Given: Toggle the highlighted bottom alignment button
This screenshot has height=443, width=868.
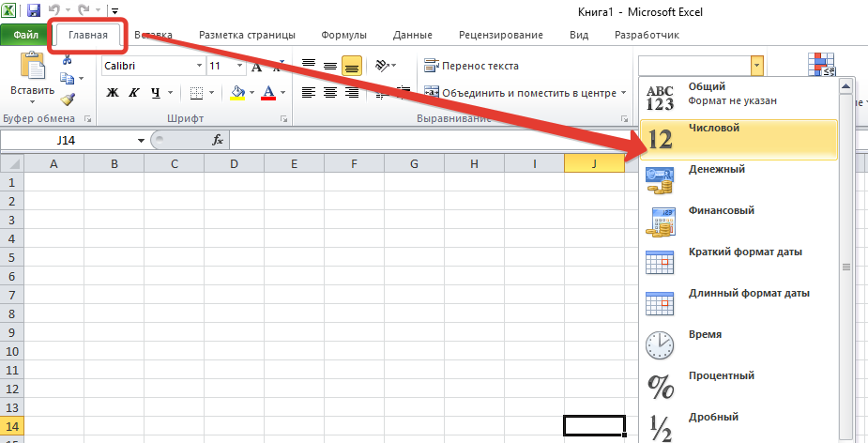Looking at the screenshot, I should (352, 66).
